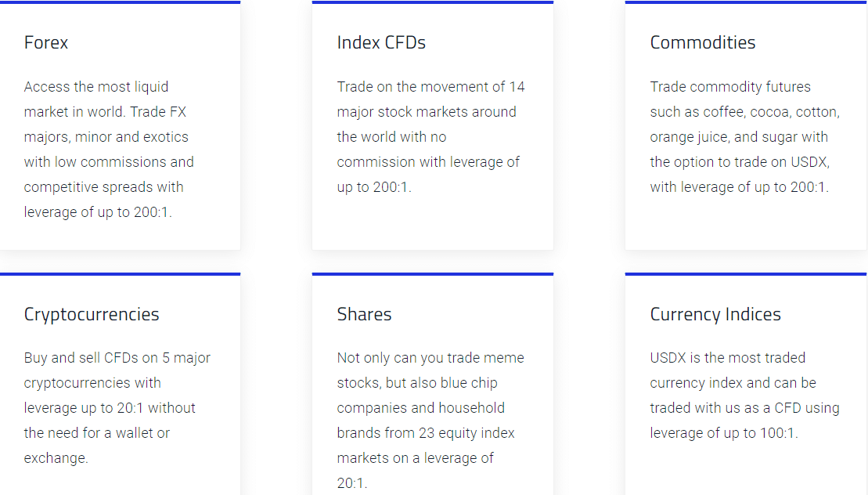Screen dimensions: 868x495
Task: Open the Cryptocurrencies card title
Action: click(92, 315)
